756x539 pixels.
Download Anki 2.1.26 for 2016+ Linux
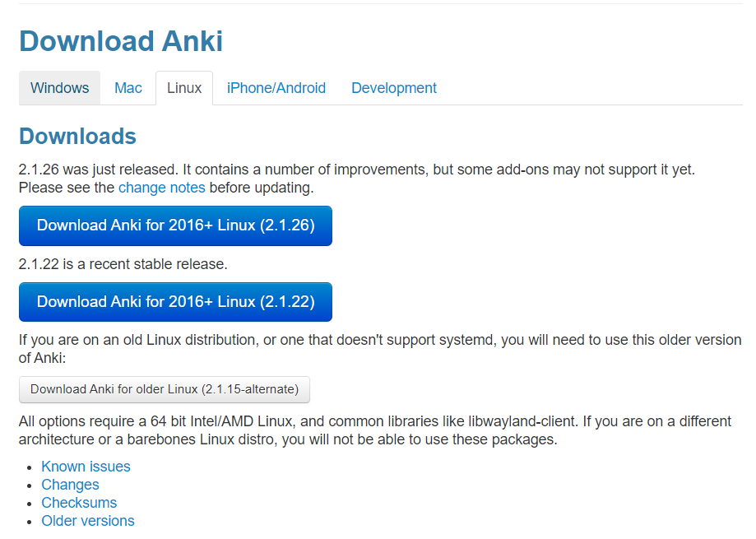click(175, 225)
